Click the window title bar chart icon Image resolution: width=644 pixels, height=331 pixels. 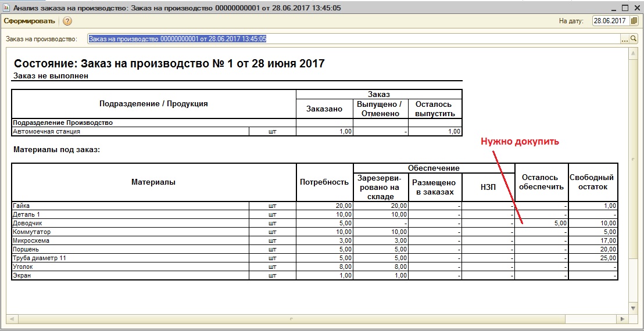click(6, 8)
